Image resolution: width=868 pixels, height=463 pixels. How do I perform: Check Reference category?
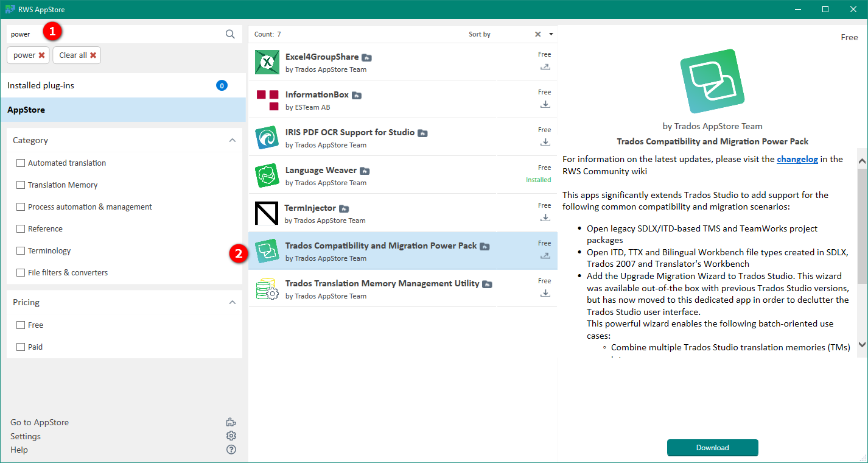coord(21,229)
